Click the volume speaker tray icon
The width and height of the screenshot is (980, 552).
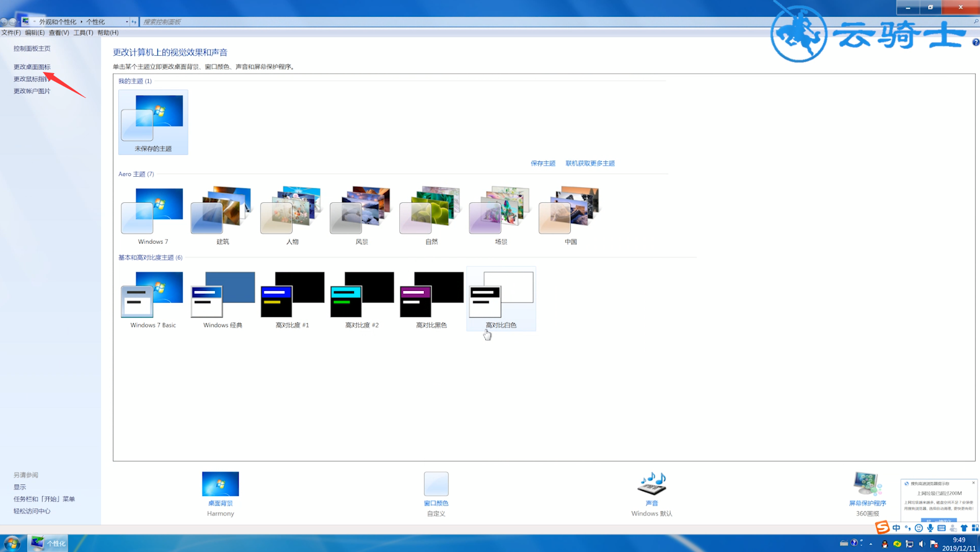(x=922, y=544)
